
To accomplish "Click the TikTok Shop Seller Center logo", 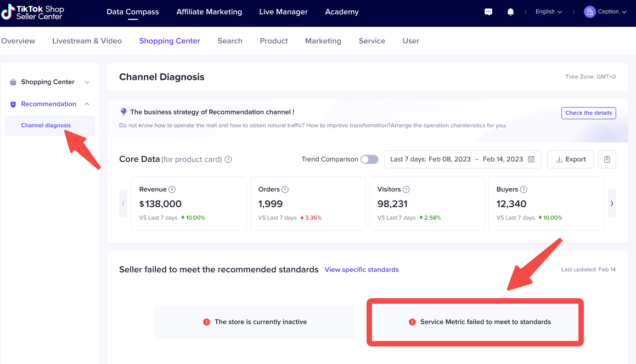I will pos(33,12).
